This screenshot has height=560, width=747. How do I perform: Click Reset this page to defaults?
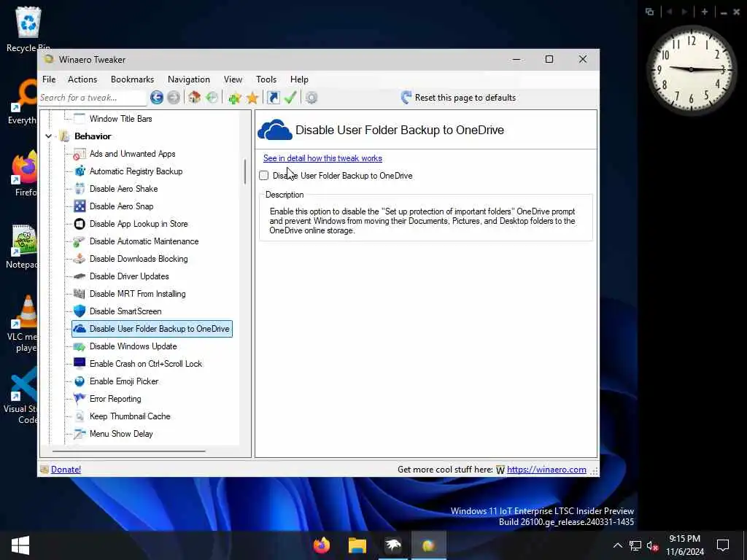(458, 98)
